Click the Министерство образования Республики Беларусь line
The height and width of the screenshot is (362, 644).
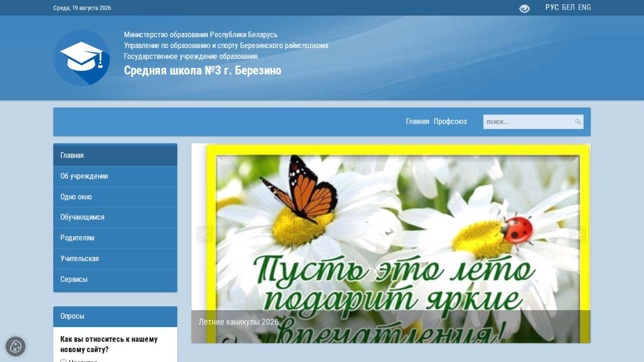201,35
